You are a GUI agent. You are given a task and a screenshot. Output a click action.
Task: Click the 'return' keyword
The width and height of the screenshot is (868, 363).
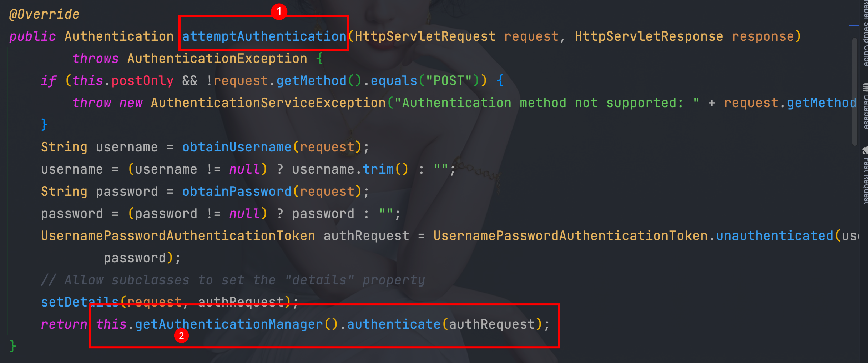click(64, 324)
